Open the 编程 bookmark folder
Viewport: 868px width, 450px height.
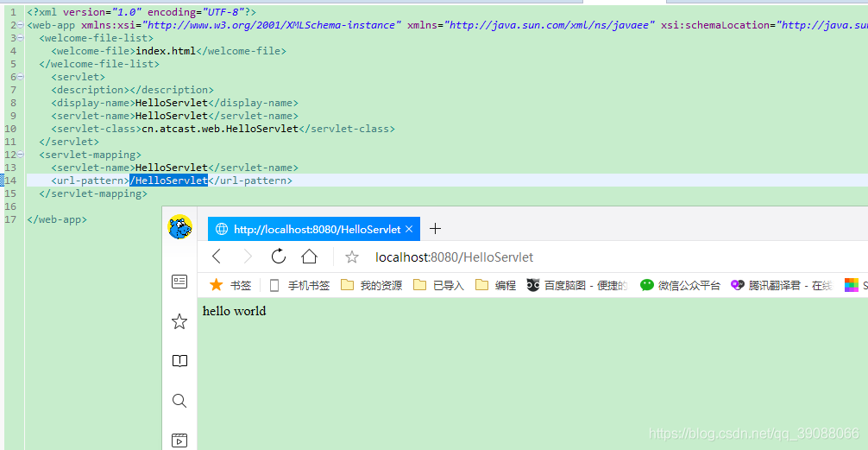point(495,285)
